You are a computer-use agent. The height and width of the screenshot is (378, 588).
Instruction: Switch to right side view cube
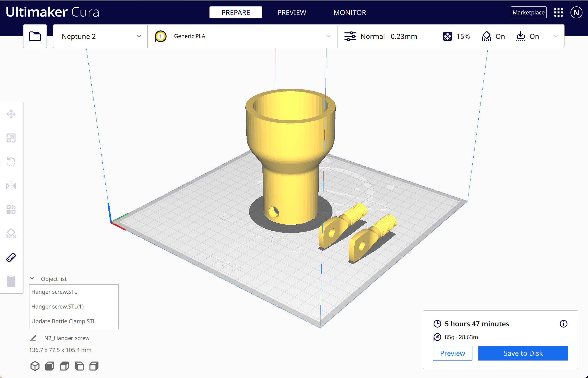[94, 366]
